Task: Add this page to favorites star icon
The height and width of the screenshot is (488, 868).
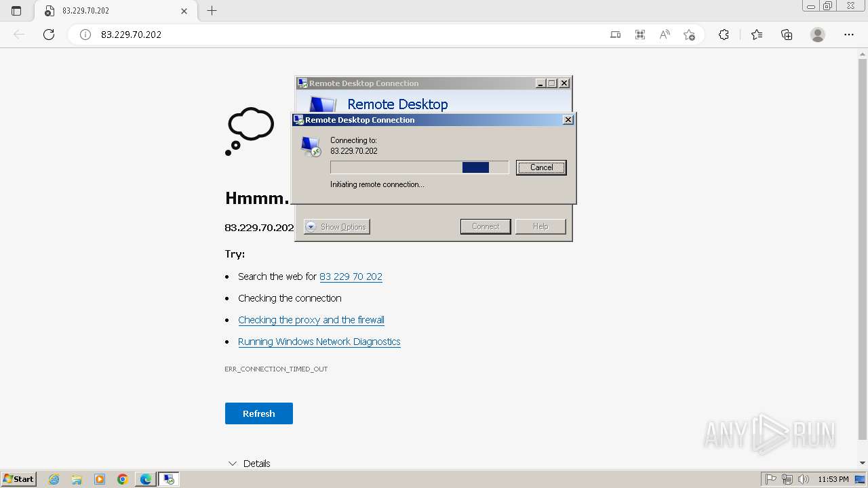Action: [690, 35]
